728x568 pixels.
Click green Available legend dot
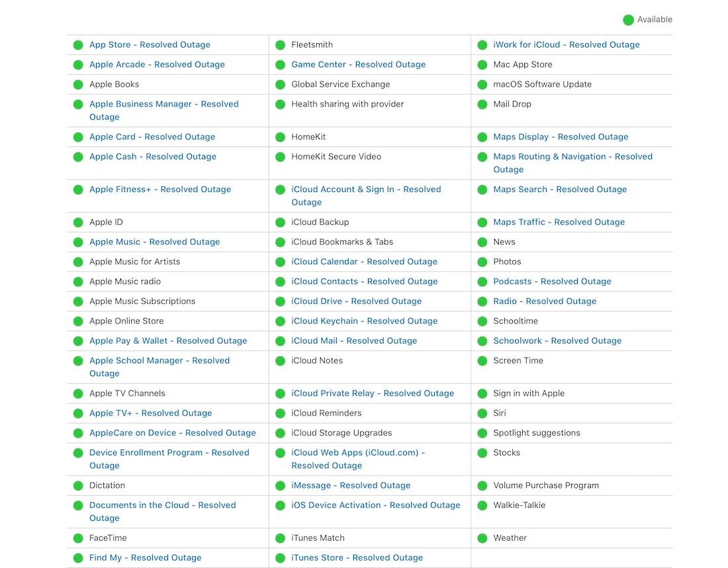pos(628,20)
